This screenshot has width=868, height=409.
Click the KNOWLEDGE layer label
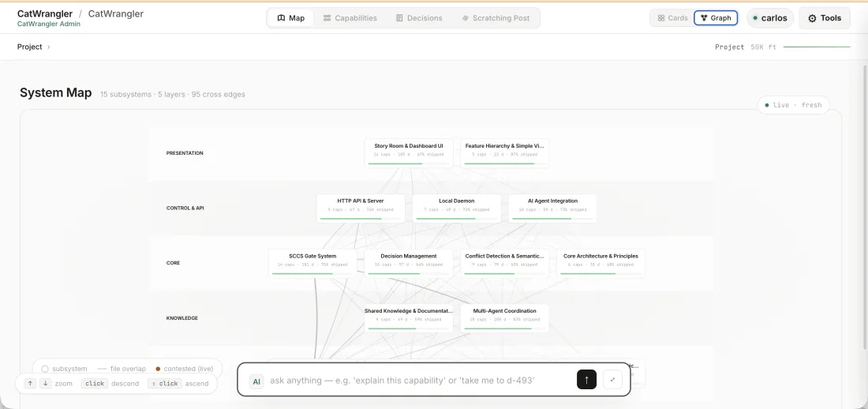[x=182, y=318]
